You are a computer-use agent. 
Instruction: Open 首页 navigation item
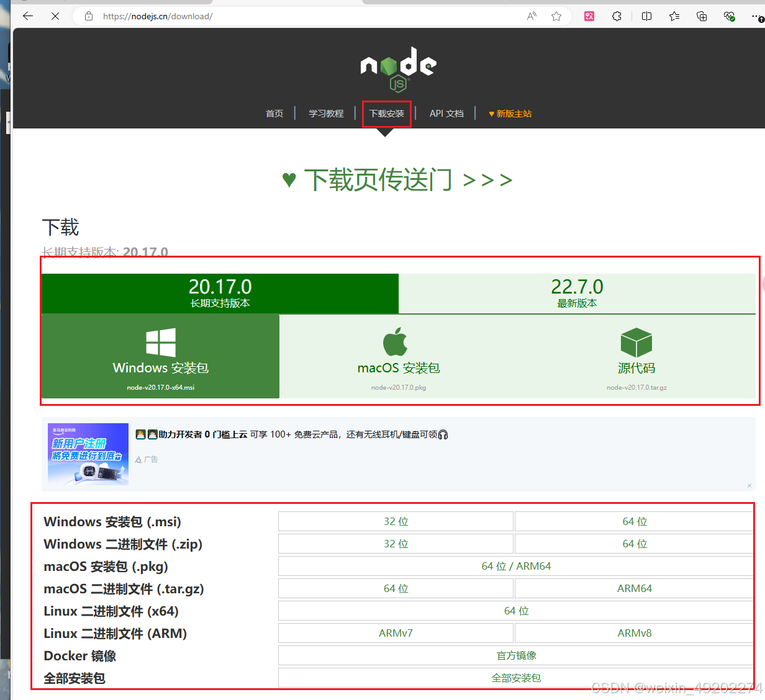274,114
